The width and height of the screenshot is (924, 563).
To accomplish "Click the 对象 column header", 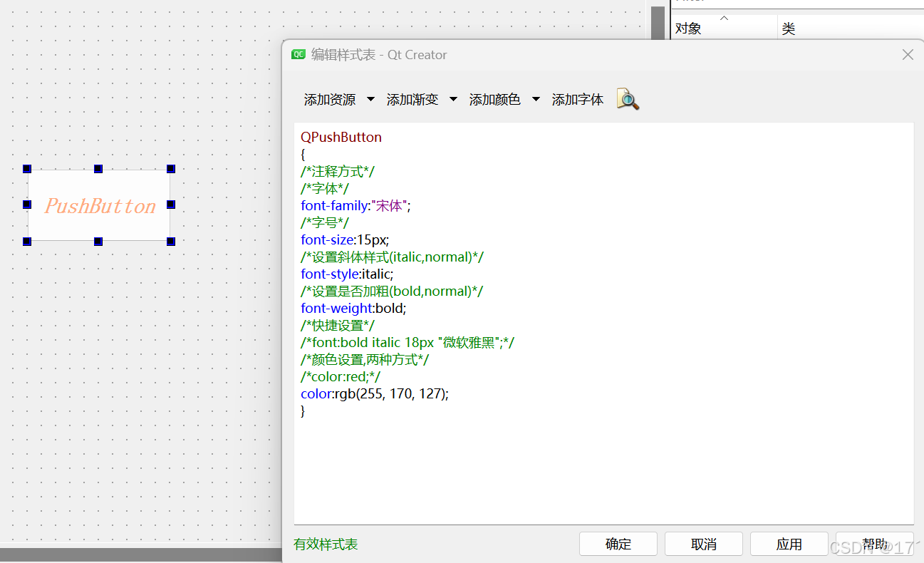I will pos(724,27).
